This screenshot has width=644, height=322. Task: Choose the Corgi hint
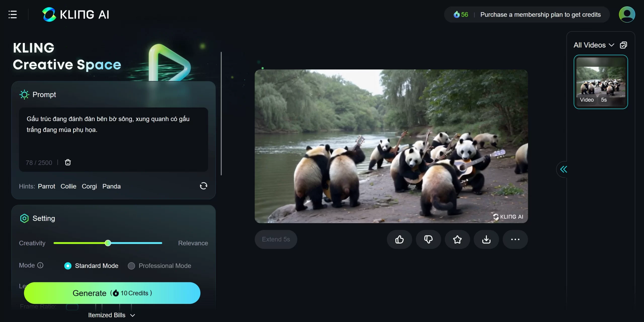pos(89,186)
